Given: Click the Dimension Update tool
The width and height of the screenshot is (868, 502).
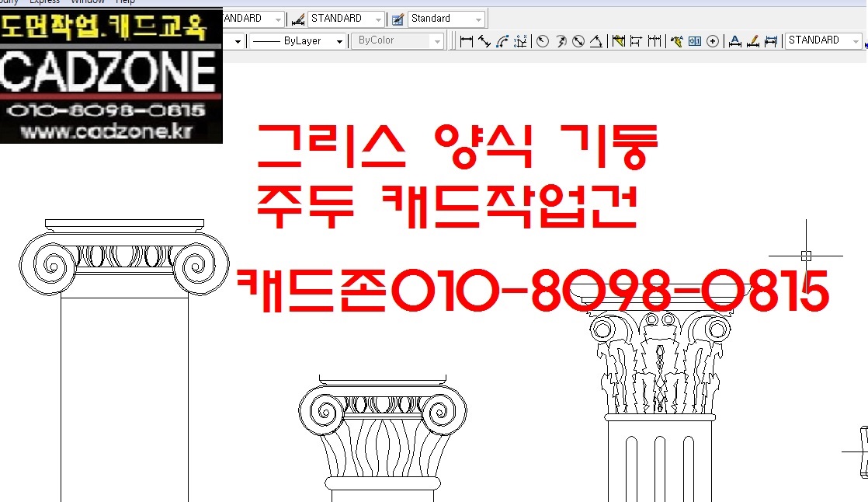Looking at the screenshot, I should (771, 41).
